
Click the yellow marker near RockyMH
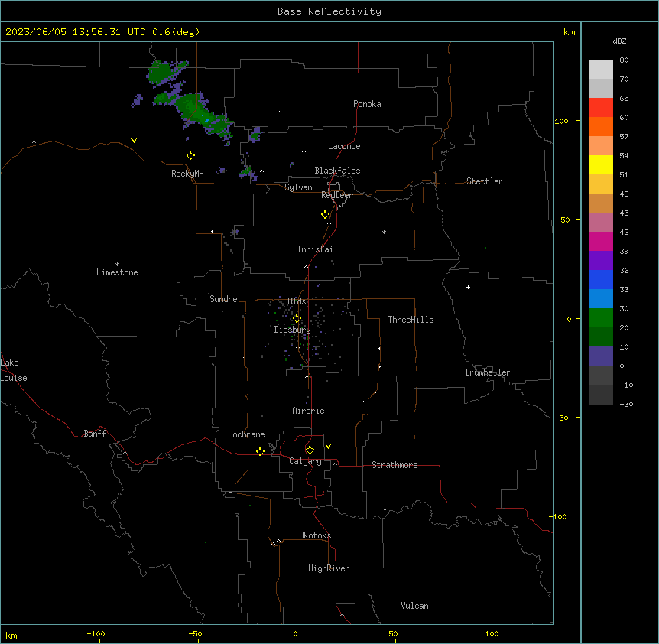pos(191,156)
